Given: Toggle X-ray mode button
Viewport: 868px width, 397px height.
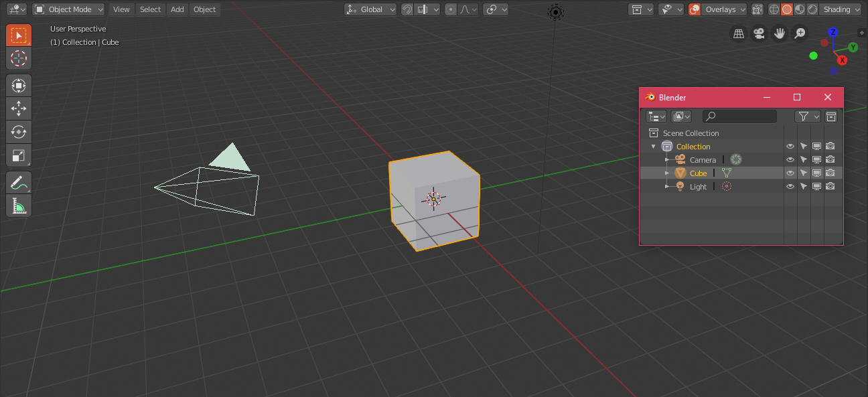Looking at the screenshot, I should tap(757, 9).
